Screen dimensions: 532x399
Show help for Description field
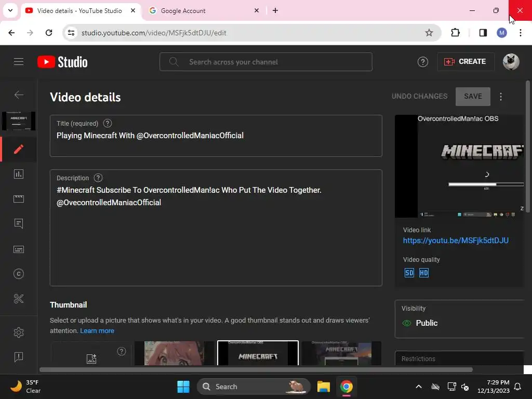click(x=98, y=178)
